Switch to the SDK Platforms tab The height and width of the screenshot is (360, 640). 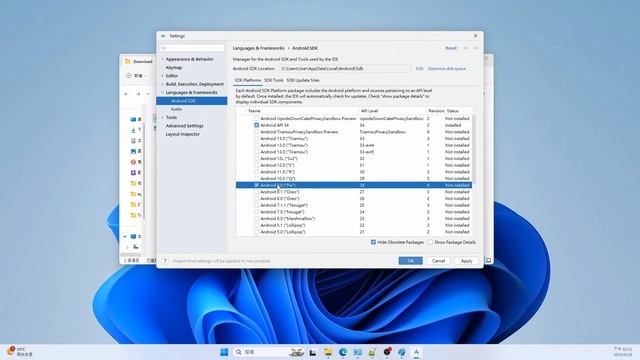pyautogui.click(x=248, y=80)
